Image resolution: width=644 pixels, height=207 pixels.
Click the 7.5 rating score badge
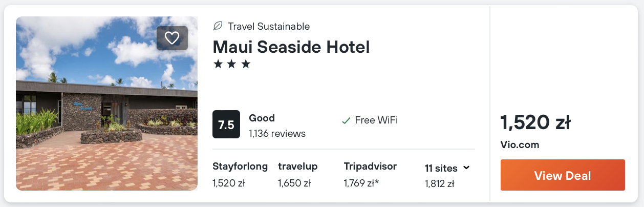click(x=226, y=125)
